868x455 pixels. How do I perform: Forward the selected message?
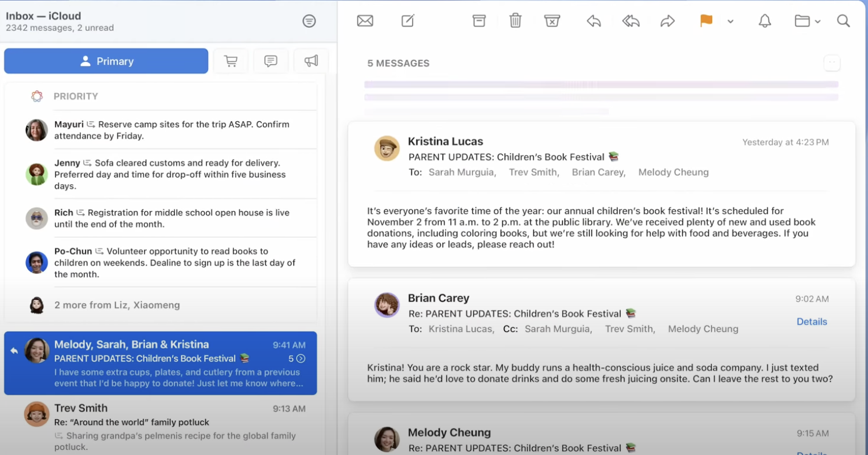click(667, 21)
